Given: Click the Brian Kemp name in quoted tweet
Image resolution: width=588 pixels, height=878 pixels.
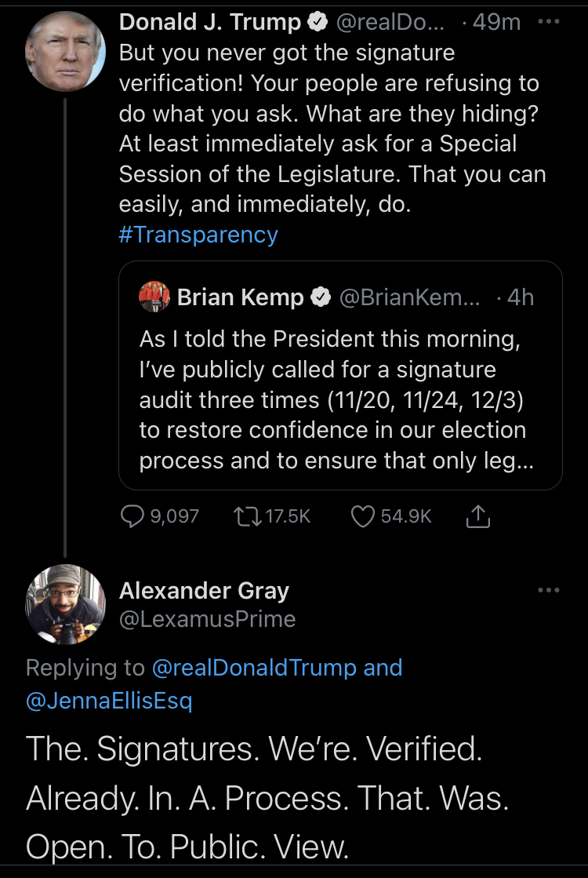Looking at the screenshot, I should click(241, 297).
